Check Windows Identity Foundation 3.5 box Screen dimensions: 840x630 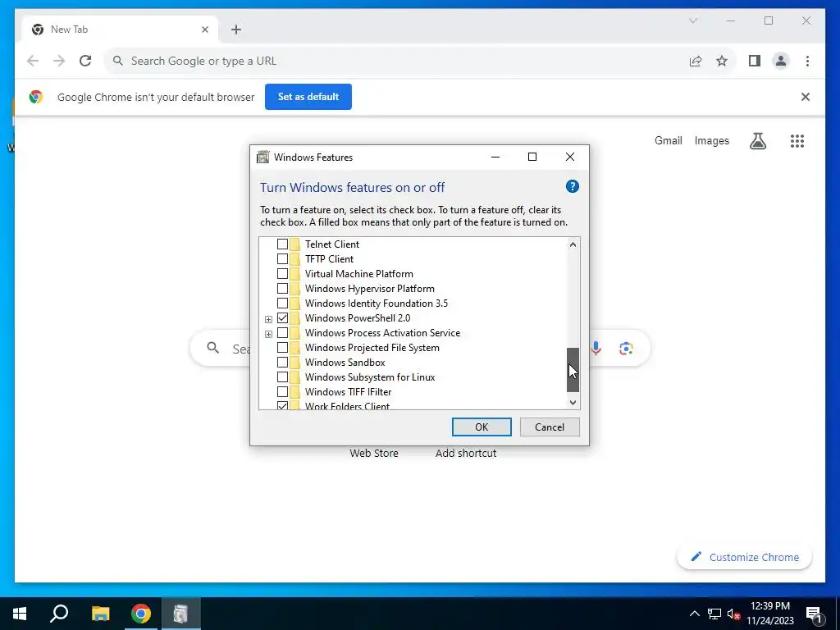282,304
